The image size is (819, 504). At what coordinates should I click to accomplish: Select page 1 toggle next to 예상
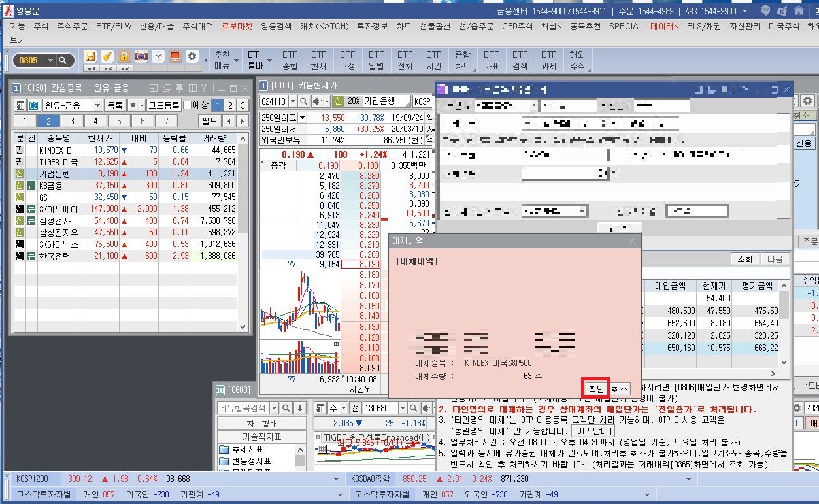tap(217, 105)
